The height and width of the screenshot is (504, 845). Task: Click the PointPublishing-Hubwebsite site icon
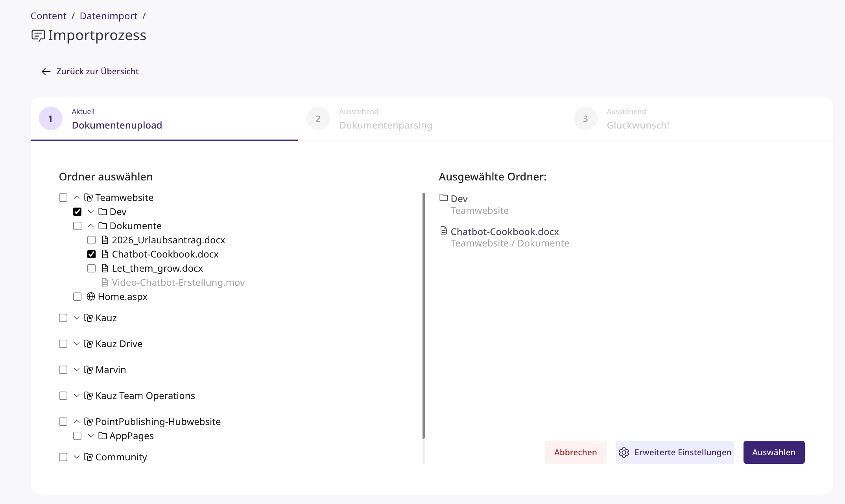pyautogui.click(x=89, y=421)
